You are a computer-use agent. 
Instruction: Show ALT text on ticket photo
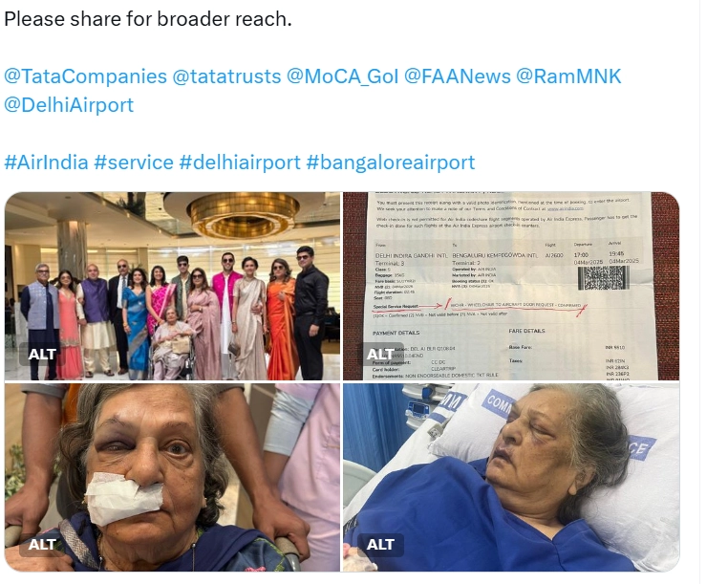tap(380, 355)
